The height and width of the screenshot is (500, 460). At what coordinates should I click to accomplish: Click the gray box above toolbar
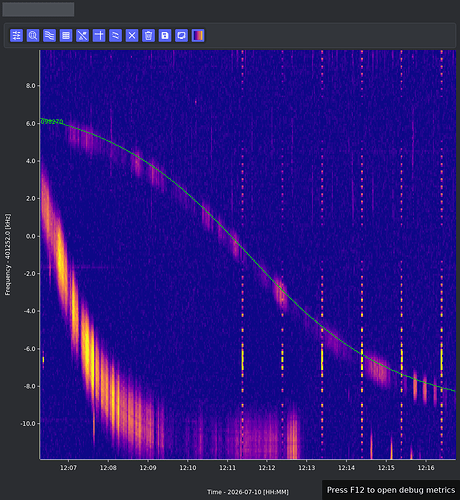(x=38, y=9)
